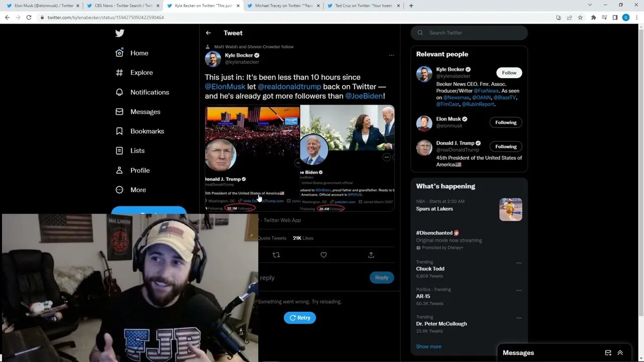The width and height of the screenshot is (644, 362).
Task: Click the share page icon in address bar
Action: (x=570, y=17)
